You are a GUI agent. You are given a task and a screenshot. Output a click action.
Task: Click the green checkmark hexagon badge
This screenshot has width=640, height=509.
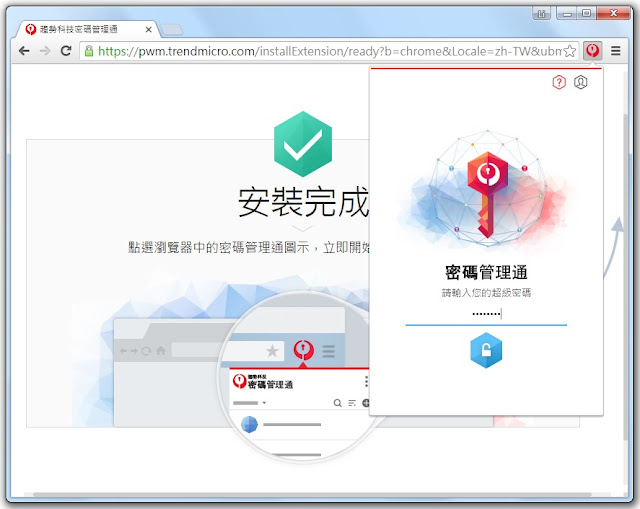(x=302, y=144)
